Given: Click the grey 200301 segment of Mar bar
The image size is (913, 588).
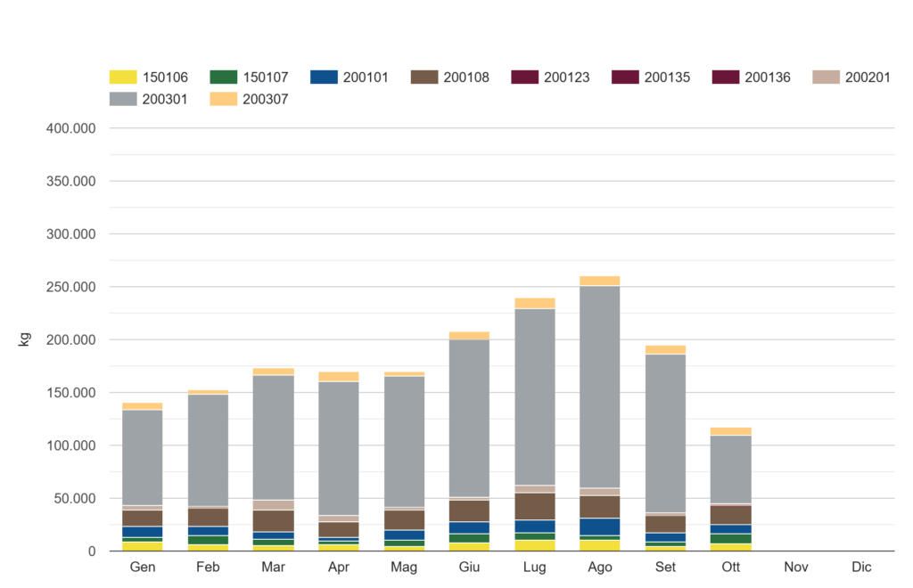Looking at the screenshot, I should tap(273, 438).
